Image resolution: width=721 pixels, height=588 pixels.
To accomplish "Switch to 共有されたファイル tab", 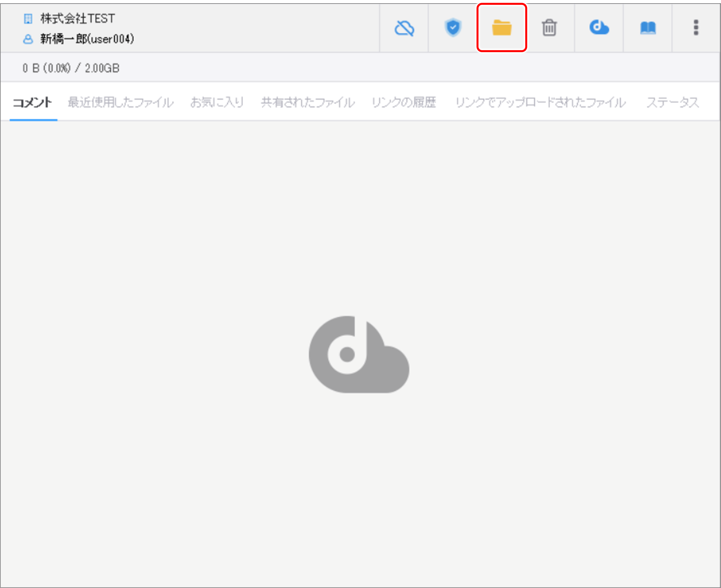I will pos(307,102).
